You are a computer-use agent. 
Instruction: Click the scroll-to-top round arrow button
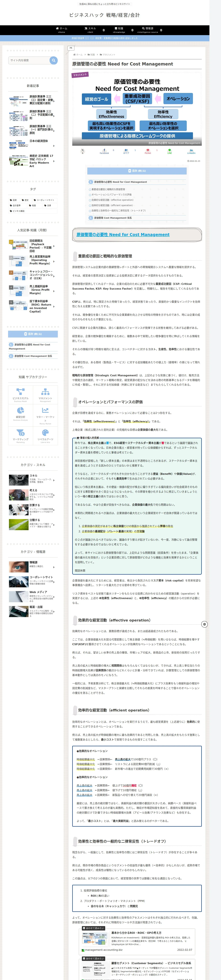[204, 624]
